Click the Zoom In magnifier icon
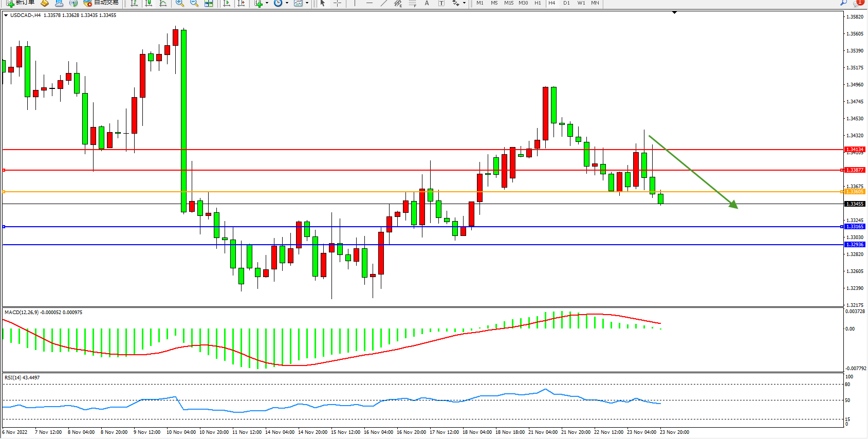The height and width of the screenshot is (439, 868). (179, 3)
